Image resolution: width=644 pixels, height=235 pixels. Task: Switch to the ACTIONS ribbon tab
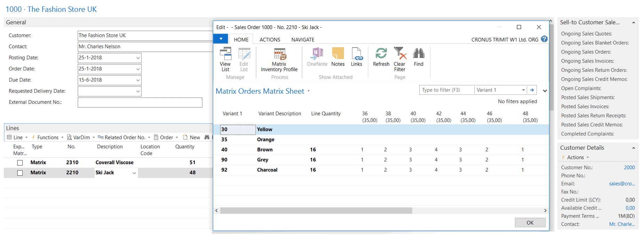(x=269, y=40)
